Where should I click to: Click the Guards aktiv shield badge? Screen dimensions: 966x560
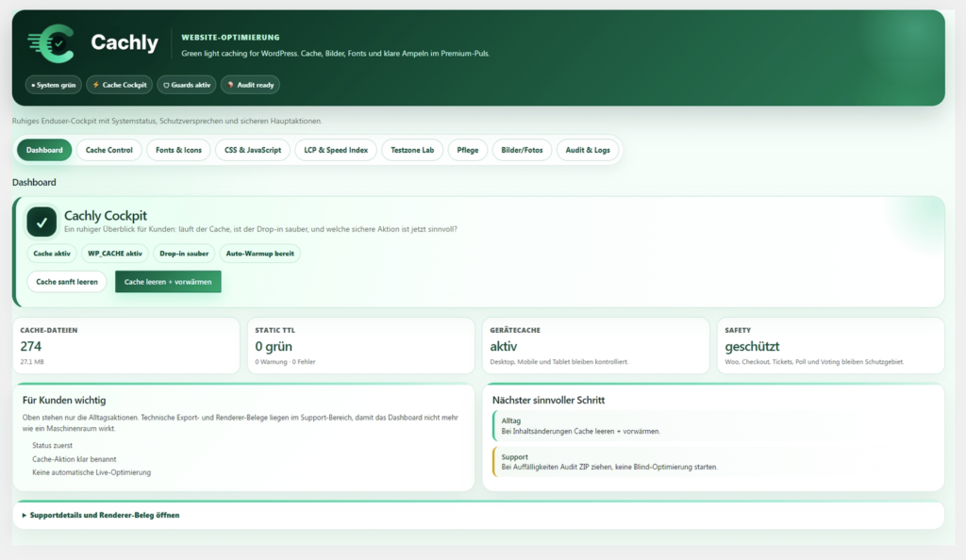(x=187, y=85)
